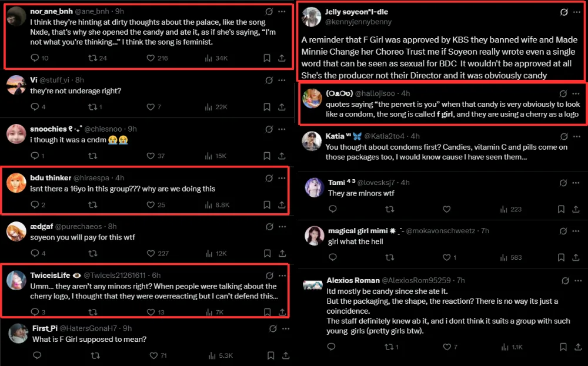Retweet Alexios Roman's tweet
Image resolution: width=588 pixels, height=366 pixels.
coord(387,347)
